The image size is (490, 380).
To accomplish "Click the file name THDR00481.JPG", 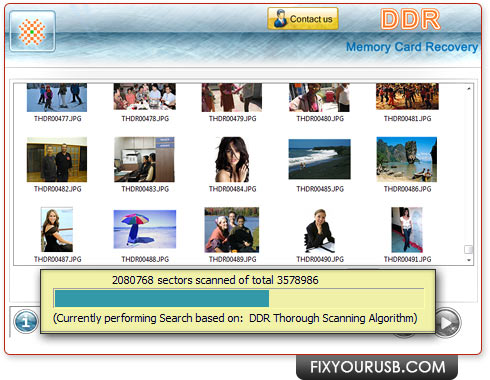I will click(x=407, y=119).
